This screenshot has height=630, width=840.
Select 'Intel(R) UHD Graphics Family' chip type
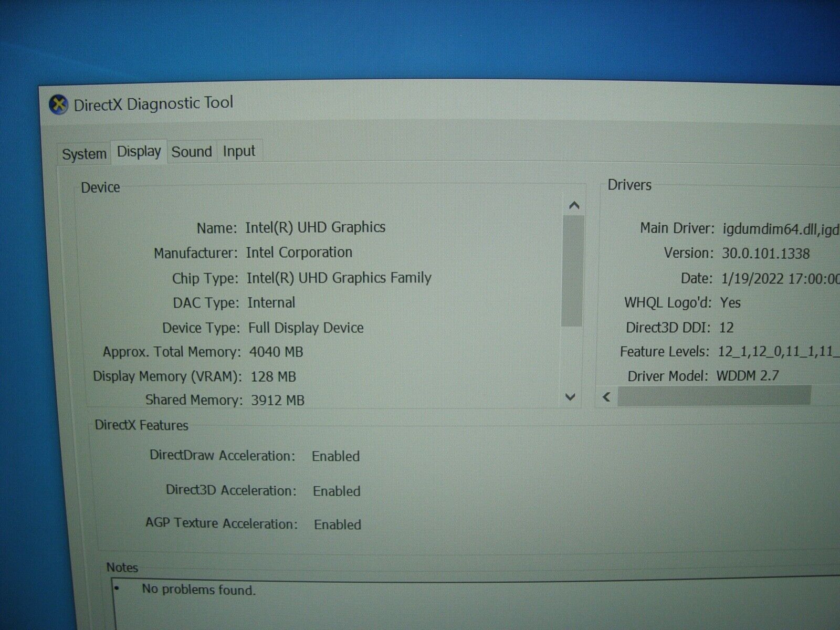(339, 278)
